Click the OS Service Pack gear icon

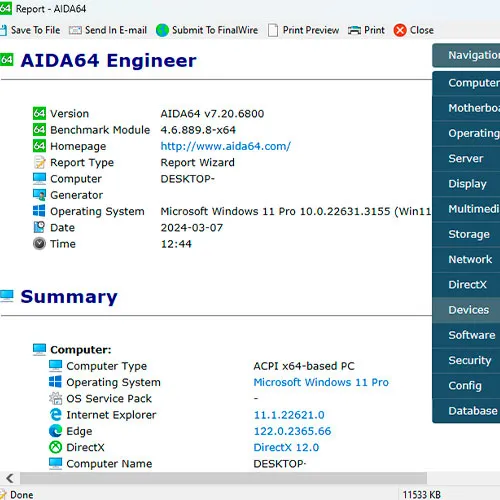(x=55, y=398)
